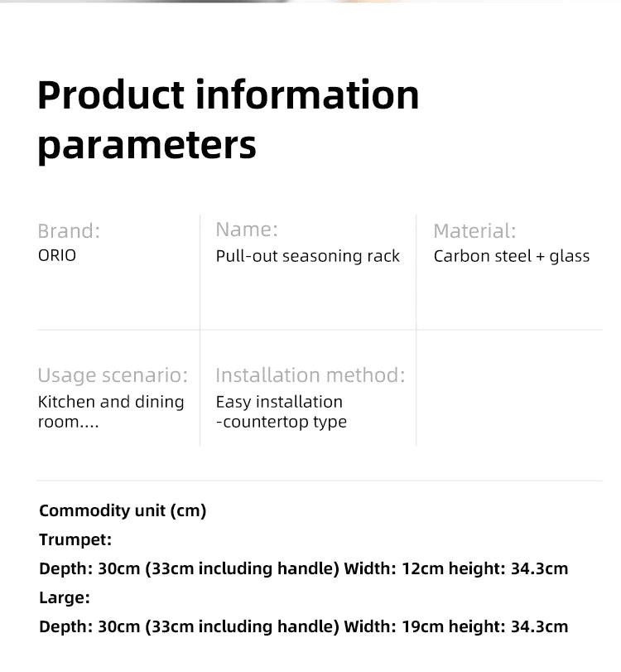
Task: Click the empty cell below Material
Action: click(509, 388)
